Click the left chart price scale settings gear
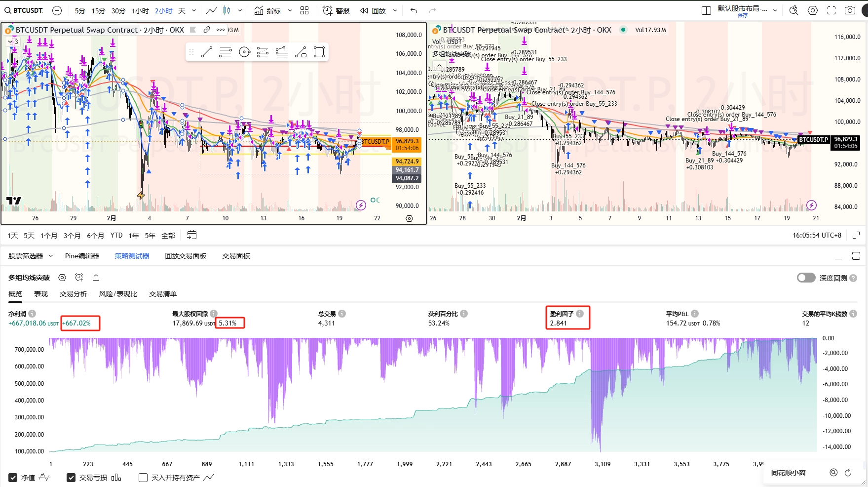The width and height of the screenshot is (868, 487). pos(409,218)
